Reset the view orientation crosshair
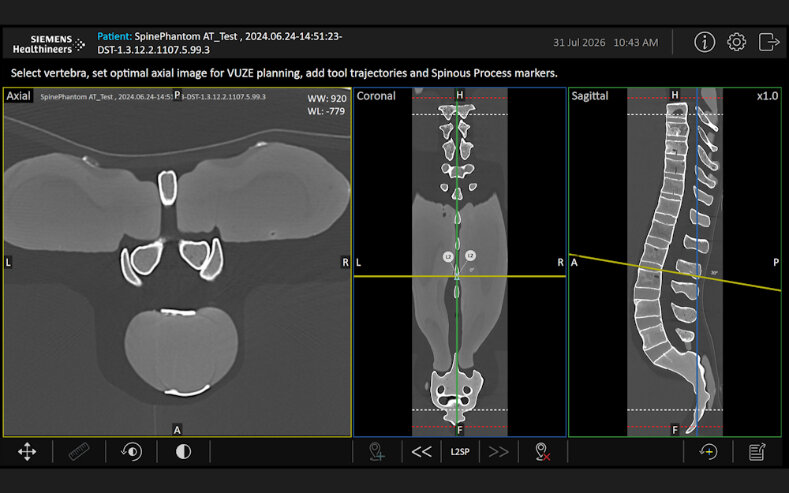This screenshot has height=493, width=789. [708, 451]
